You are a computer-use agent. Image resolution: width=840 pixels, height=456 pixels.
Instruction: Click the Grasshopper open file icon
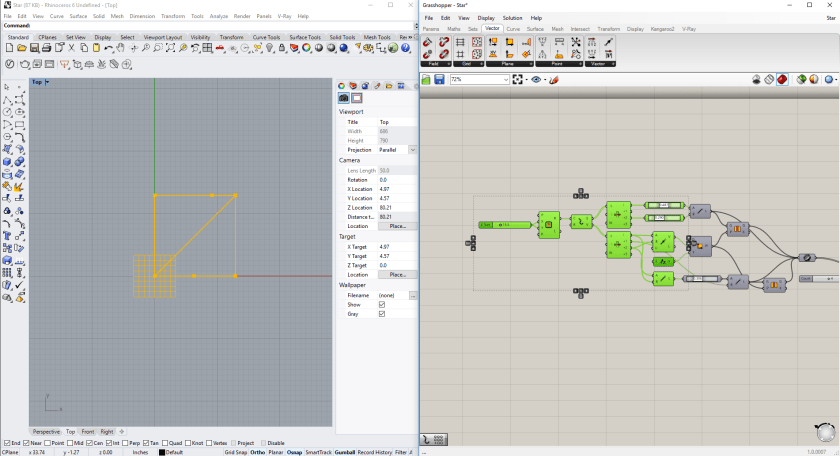click(427, 80)
